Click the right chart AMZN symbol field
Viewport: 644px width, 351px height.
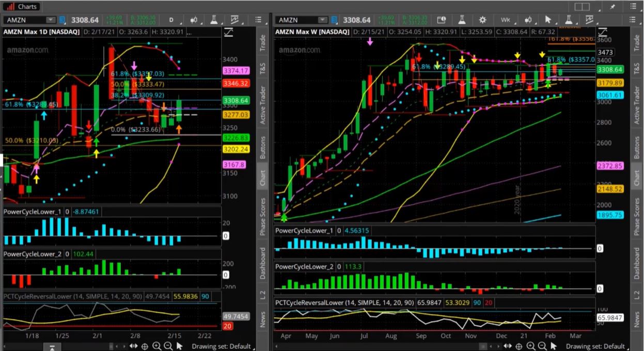point(302,20)
